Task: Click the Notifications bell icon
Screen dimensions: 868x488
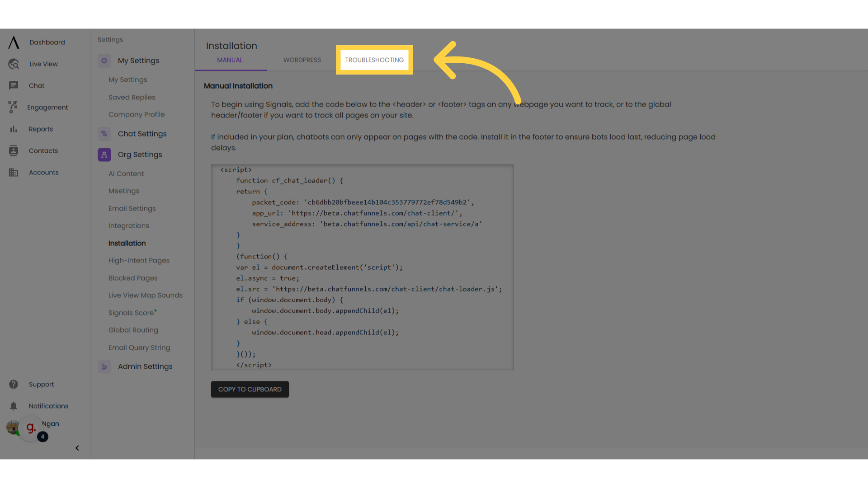Action: (14, 406)
